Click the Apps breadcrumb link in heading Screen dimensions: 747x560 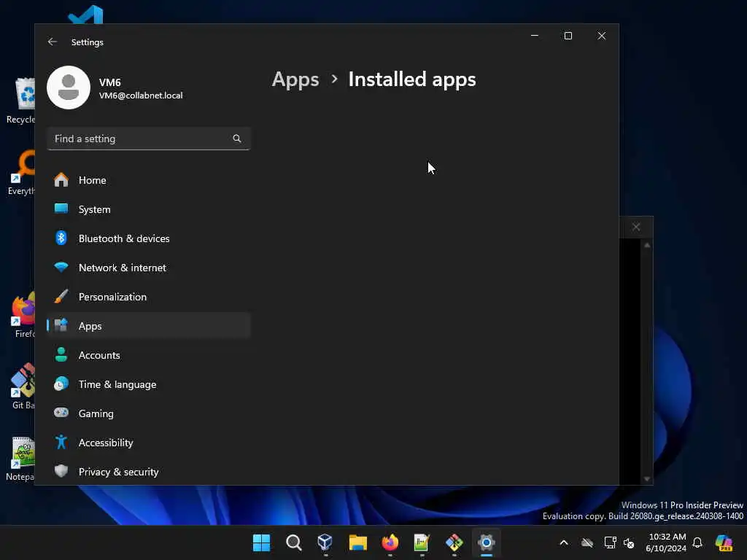(x=295, y=79)
